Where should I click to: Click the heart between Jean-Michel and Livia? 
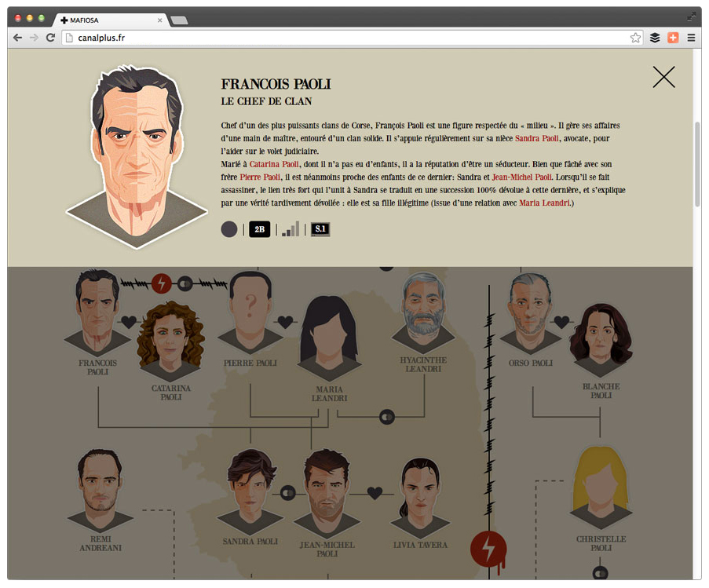coord(375,493)
